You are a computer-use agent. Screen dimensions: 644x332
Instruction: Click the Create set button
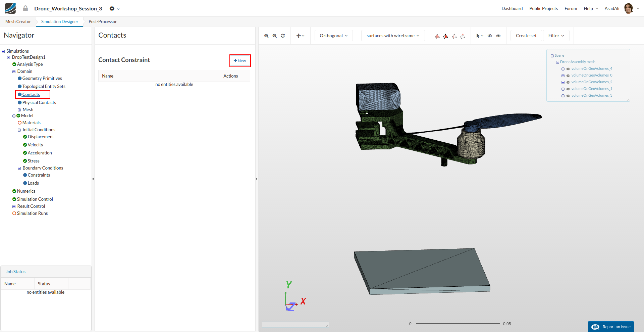pos(526,36)
